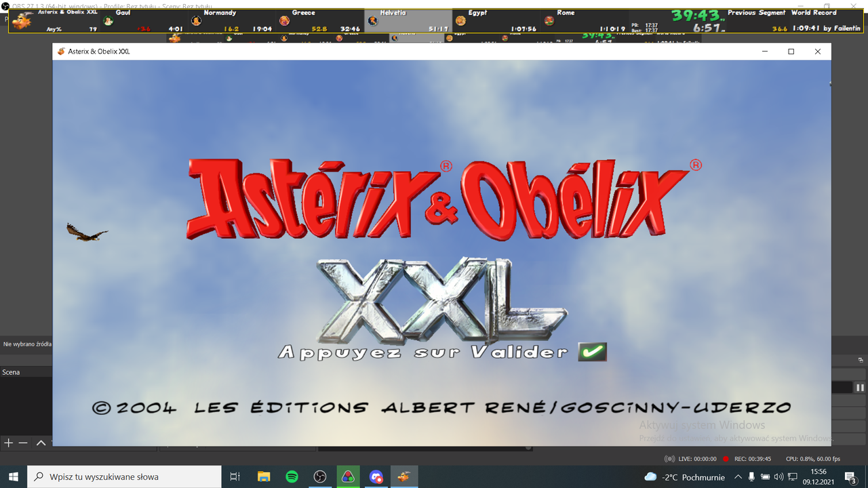
Task: Click the Gaul segment icon in LiveSplit
Action: tap(108, 21)
